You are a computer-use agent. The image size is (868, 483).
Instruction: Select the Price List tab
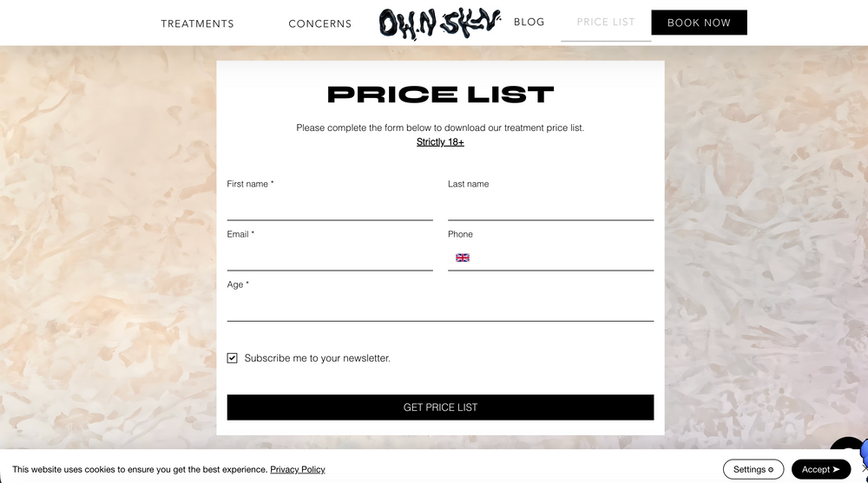[606, 23]
